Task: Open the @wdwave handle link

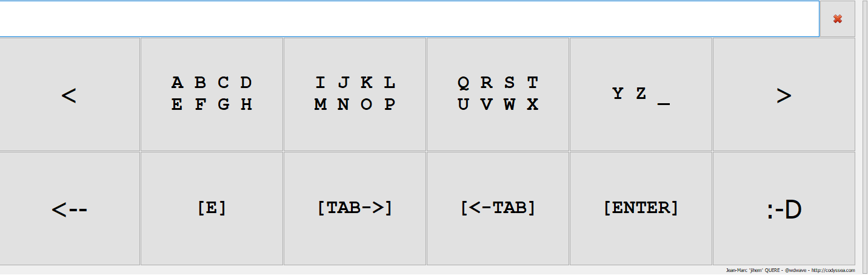Action: point(795,270)
